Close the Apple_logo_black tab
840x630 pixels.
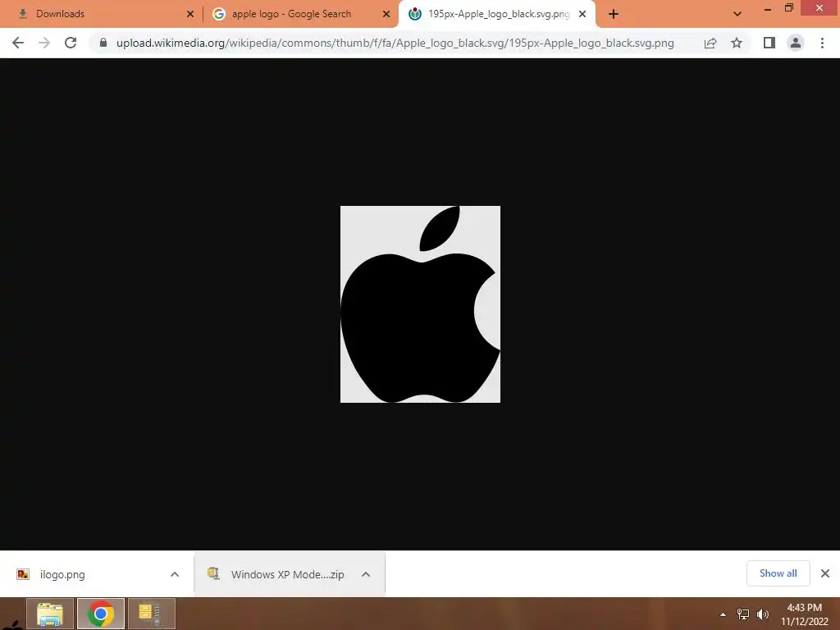click(x=582, y=14)
